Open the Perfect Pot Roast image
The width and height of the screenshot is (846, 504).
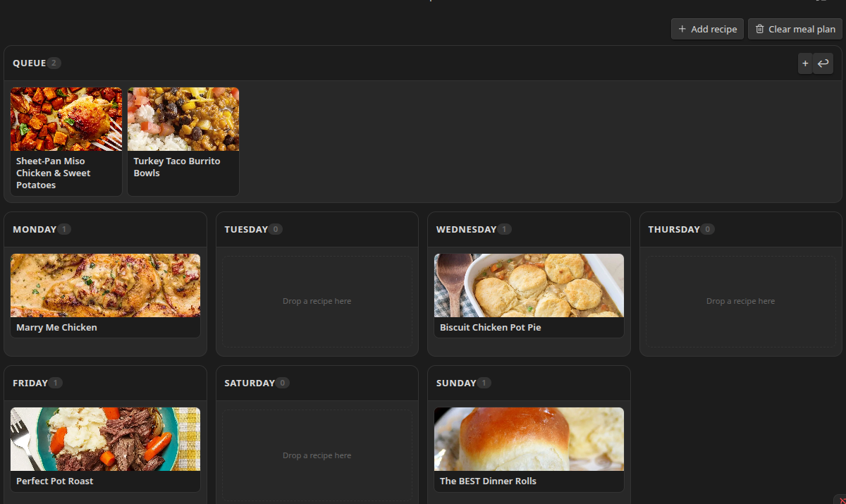point(106,439)
